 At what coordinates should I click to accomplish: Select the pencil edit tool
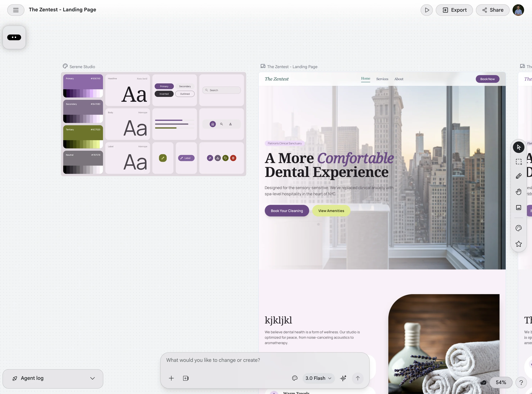tap(518, 176)
